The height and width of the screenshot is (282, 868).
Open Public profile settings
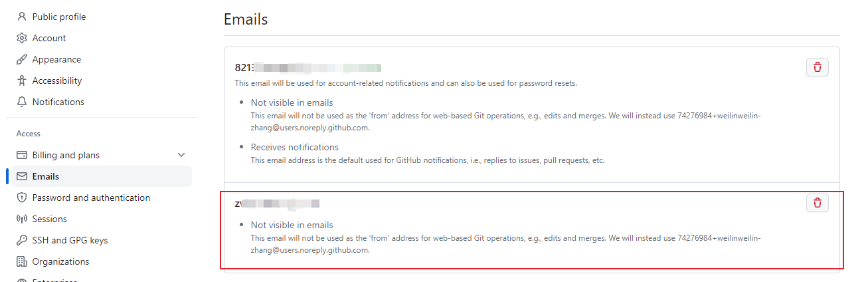coord(102,17)
